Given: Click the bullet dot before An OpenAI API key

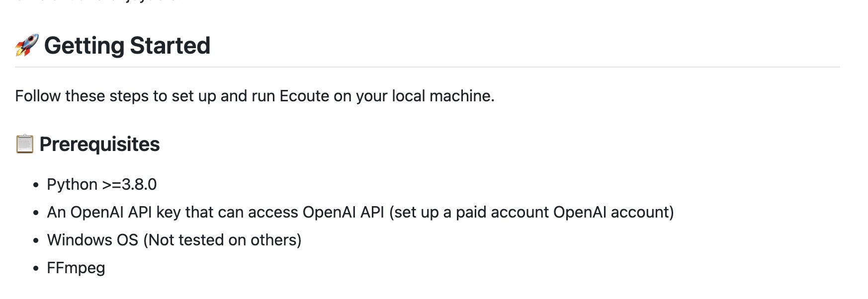Looking at the screenshot, I should pyautogui.click(x=36, y=213).
